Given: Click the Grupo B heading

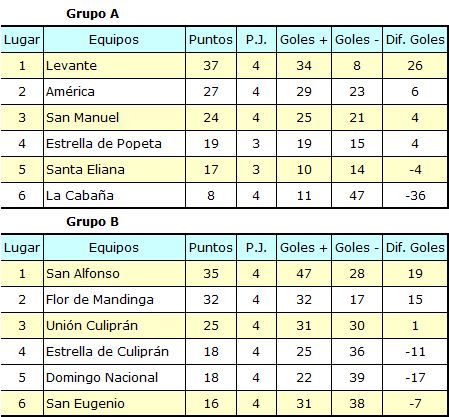Looking at the screenshot, I should [92, 222].
